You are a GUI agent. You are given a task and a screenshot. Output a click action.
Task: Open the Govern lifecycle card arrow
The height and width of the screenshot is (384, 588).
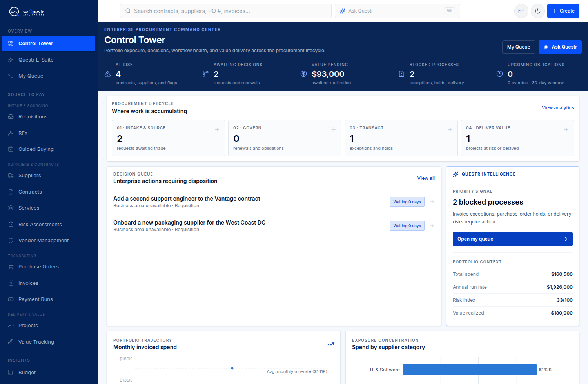click(334, 130)
